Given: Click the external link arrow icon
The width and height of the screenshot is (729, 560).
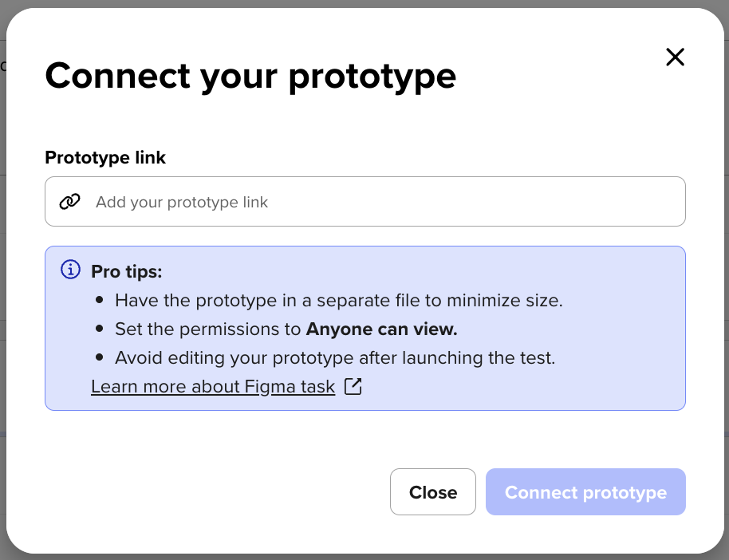Looking at the screenshot, I should pyautogui.click(x=353, y=387).
